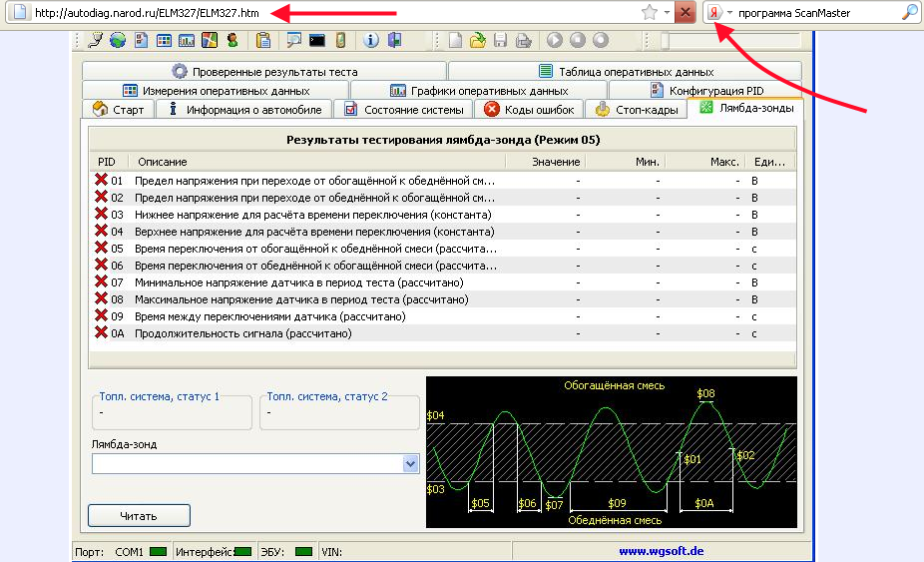The image size is (924, 562).
Task: Click red X icon of PID 02 row
Action: pos(102,197)
